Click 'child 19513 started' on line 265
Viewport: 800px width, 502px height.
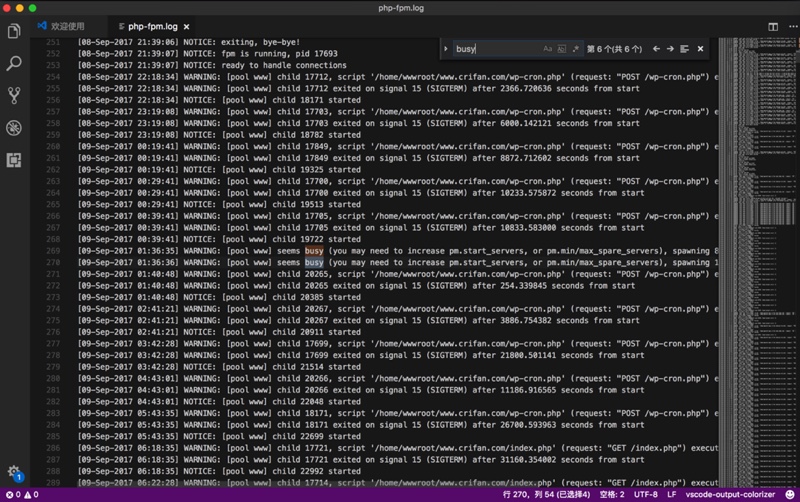click(x=316, y=205)
